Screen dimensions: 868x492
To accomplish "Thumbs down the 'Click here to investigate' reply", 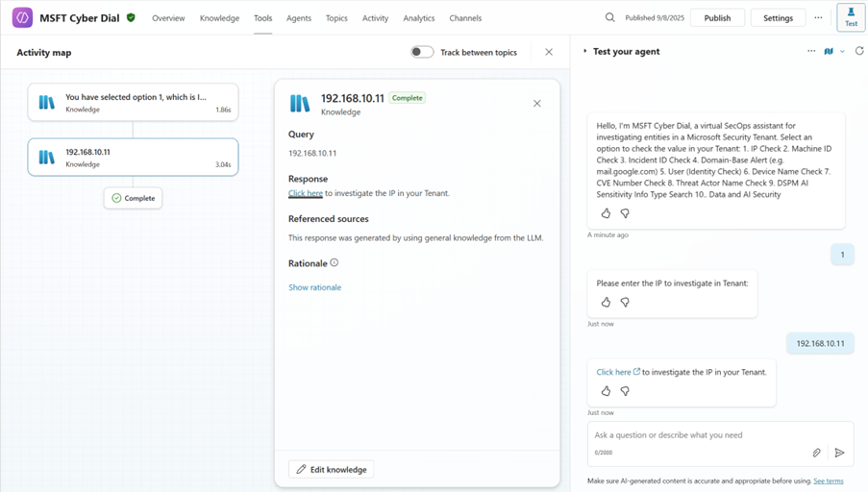I will pyautogui.click(x=625, y=391).
